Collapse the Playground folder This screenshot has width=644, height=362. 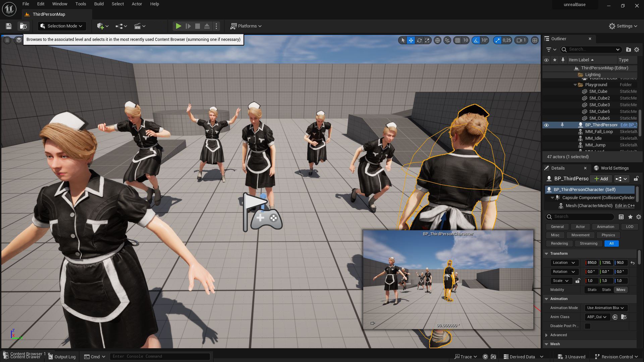pyautogui.click(x=576, y=85)
